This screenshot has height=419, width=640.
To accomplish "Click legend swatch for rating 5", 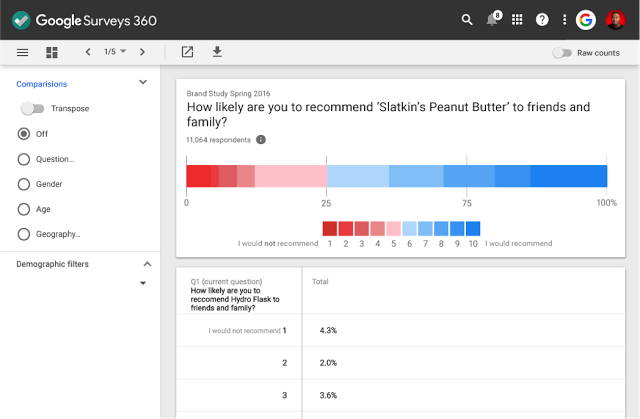I will click(x=393, y=228).
